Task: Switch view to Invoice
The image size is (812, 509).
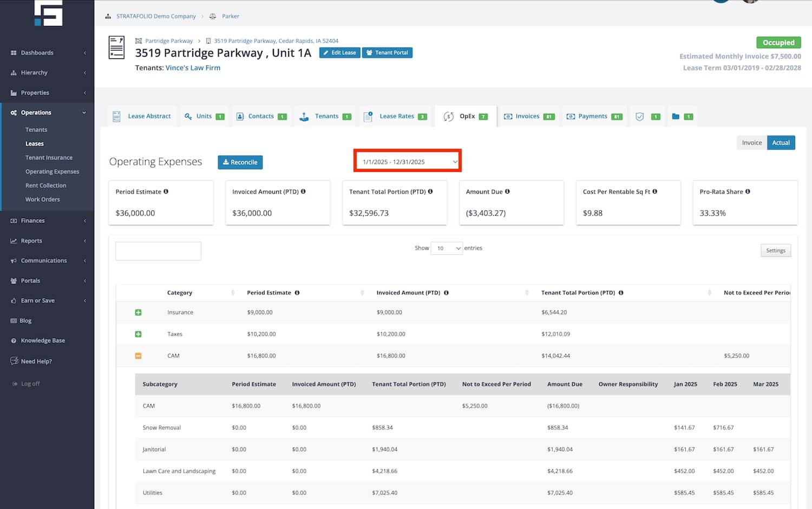Action: point(751,143)
